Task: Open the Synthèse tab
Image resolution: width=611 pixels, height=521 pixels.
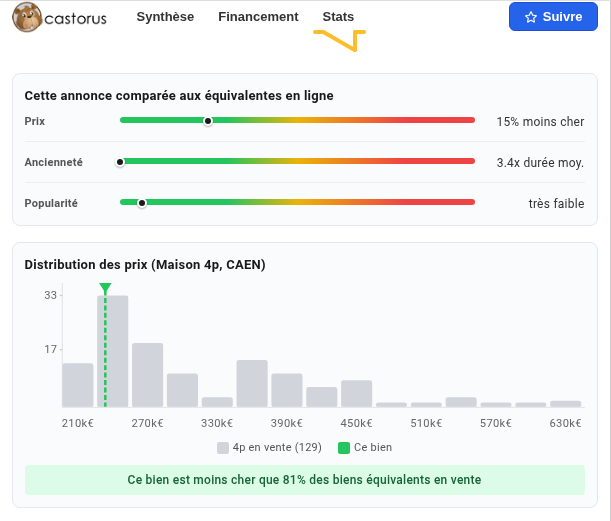Action: tap(165, 17)
